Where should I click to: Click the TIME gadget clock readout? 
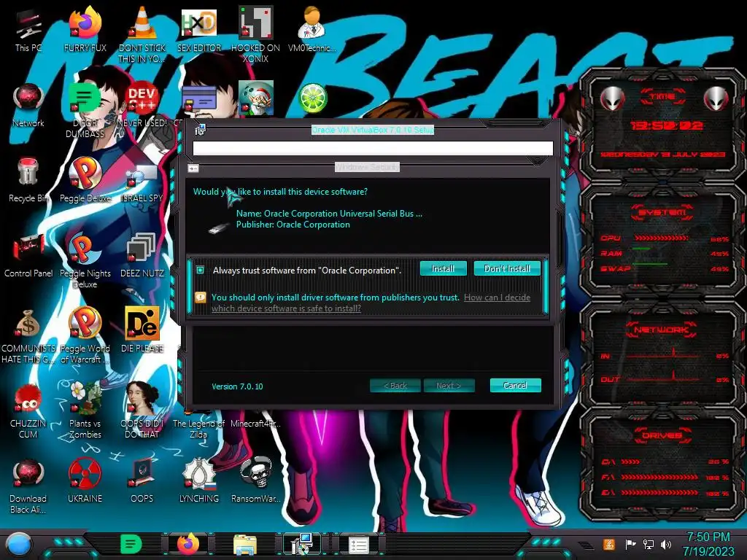click(667, 125)
